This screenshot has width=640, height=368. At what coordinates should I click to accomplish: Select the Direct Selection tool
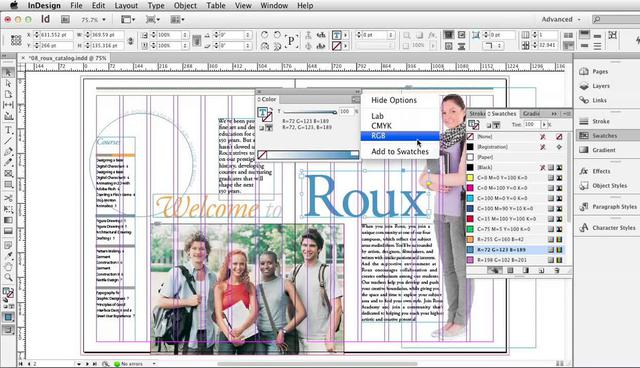coord(8,83)
